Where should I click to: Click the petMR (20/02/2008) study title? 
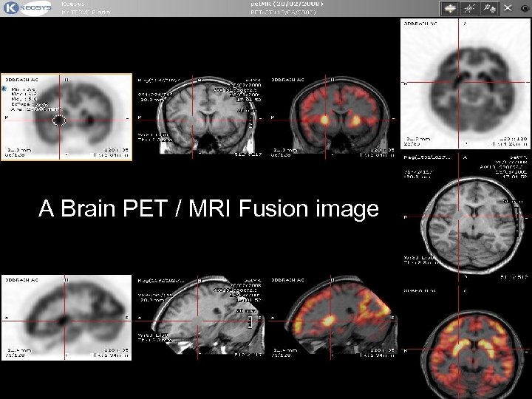point(287,4)
